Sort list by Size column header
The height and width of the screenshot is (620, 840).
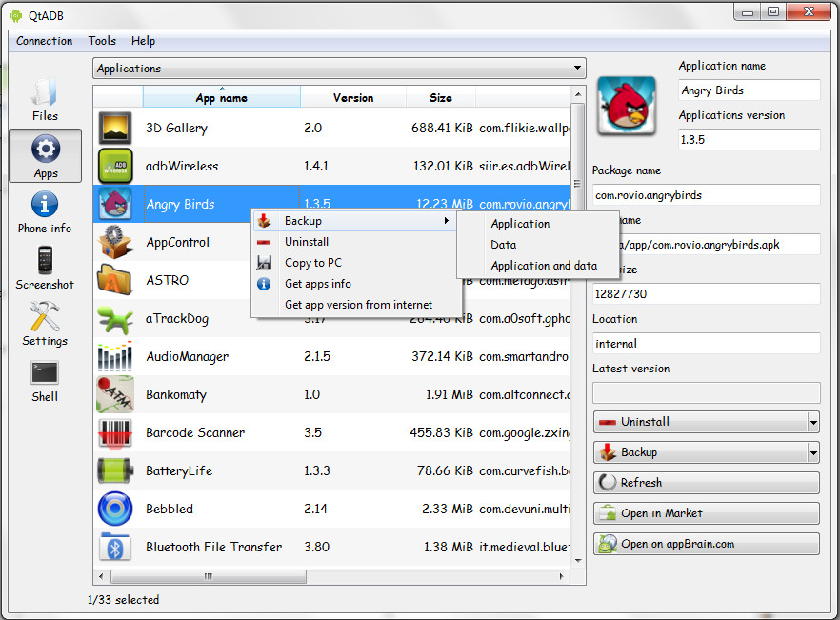pyautogui.click(x=441, y=98)
